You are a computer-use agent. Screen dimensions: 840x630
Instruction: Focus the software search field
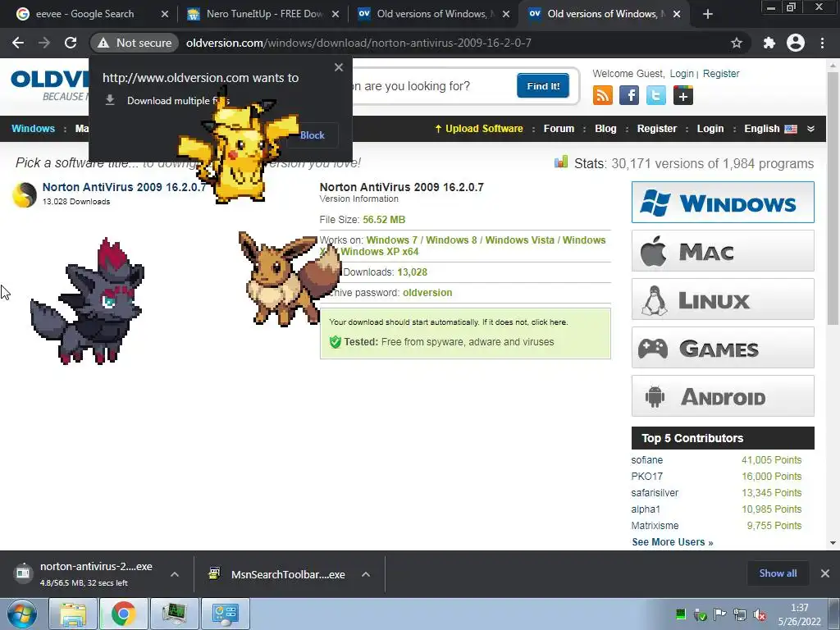431,85
